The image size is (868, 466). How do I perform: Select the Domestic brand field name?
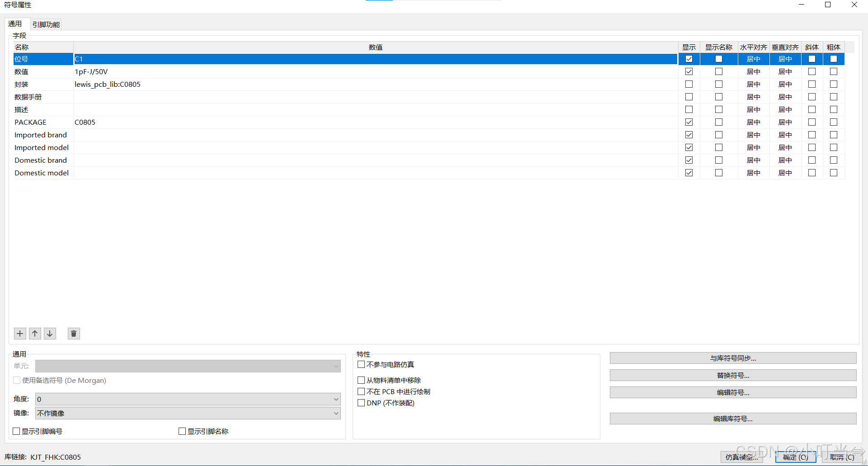(x=43, y=160)
